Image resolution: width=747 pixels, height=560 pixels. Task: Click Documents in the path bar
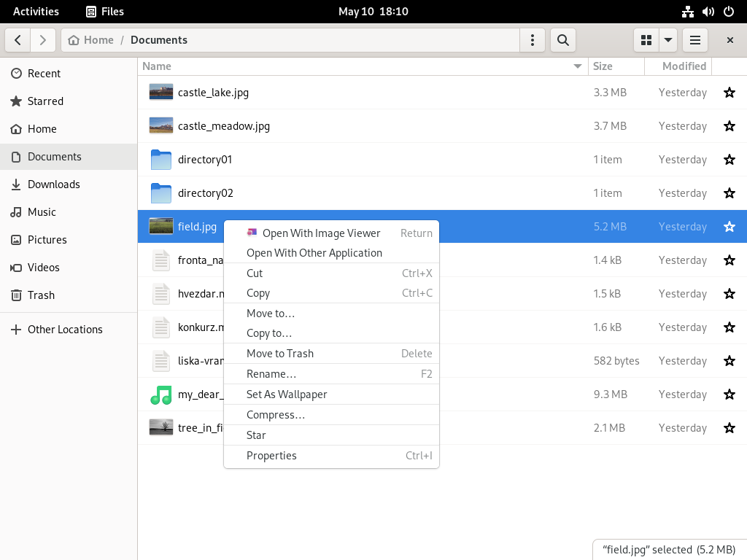coord(159,40)
